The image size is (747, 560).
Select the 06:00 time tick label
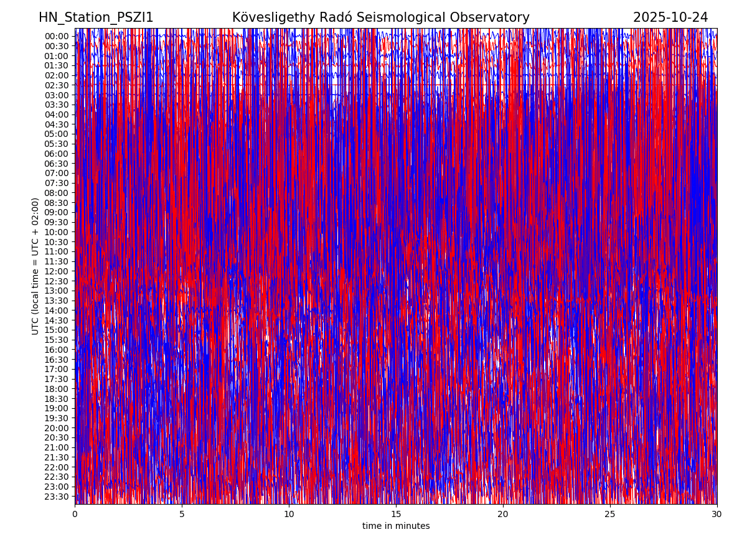(56, 154)
